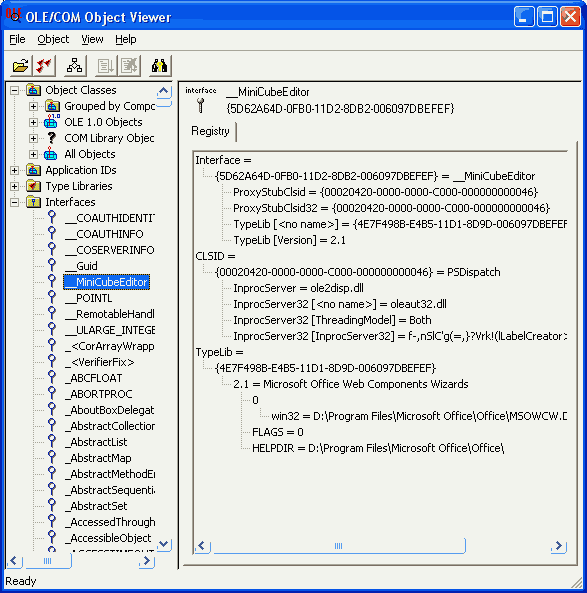
Task: Click the red arrows toolbar icon
Action: coord(44,66)
